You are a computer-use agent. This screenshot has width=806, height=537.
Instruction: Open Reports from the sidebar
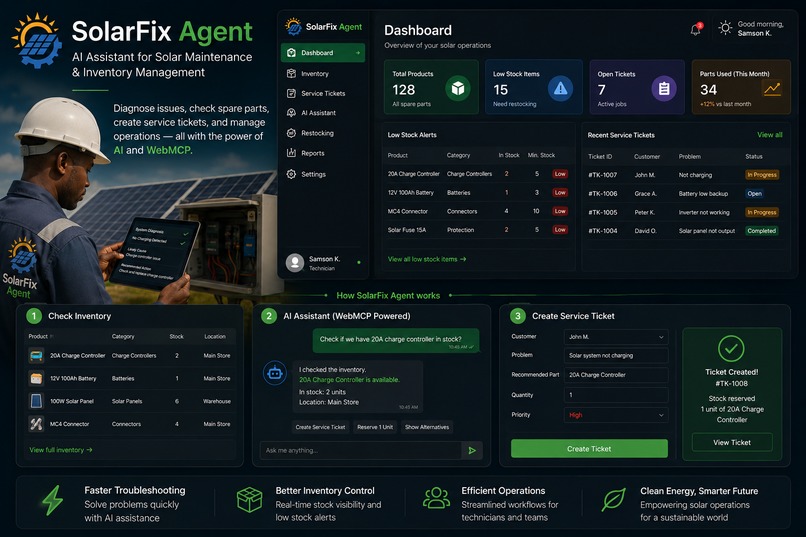322,153
